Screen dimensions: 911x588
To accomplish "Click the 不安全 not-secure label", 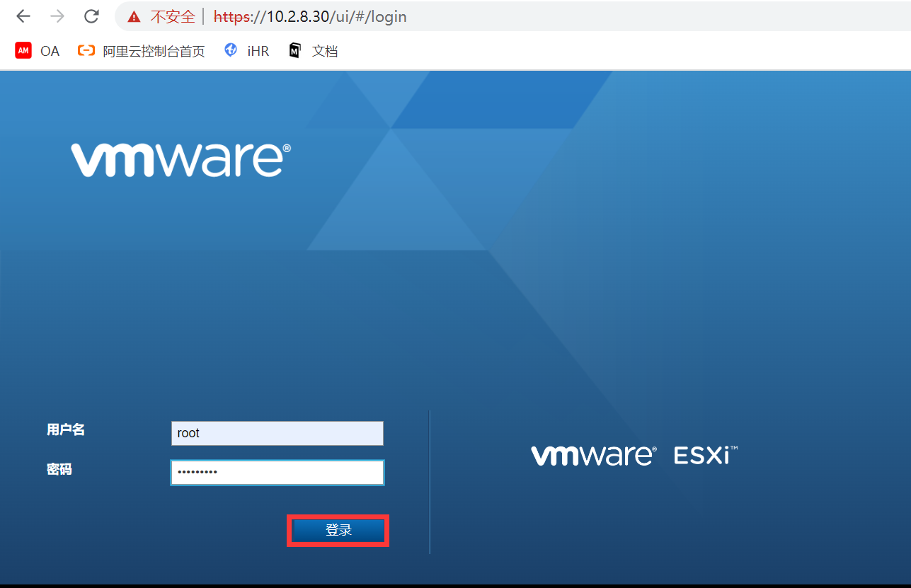I will (172, 17).
